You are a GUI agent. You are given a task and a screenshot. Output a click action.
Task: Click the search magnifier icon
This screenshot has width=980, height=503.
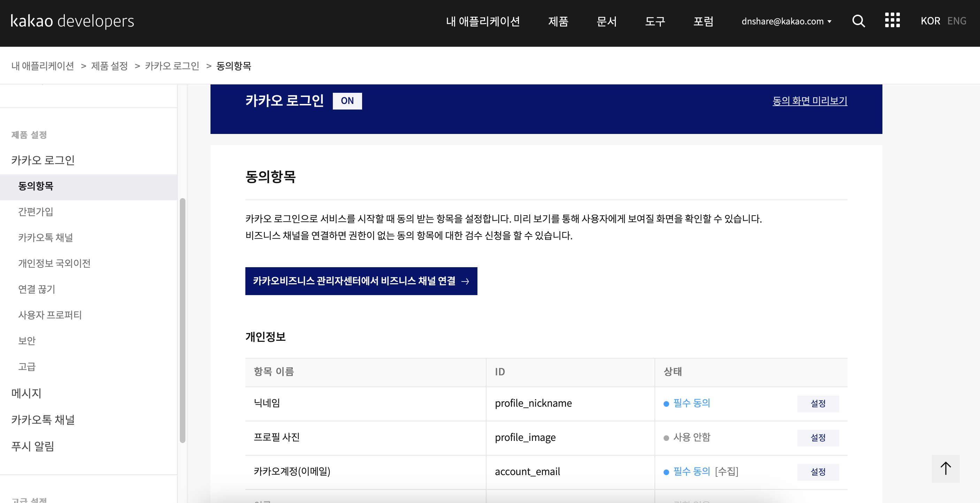pos(858,21)
